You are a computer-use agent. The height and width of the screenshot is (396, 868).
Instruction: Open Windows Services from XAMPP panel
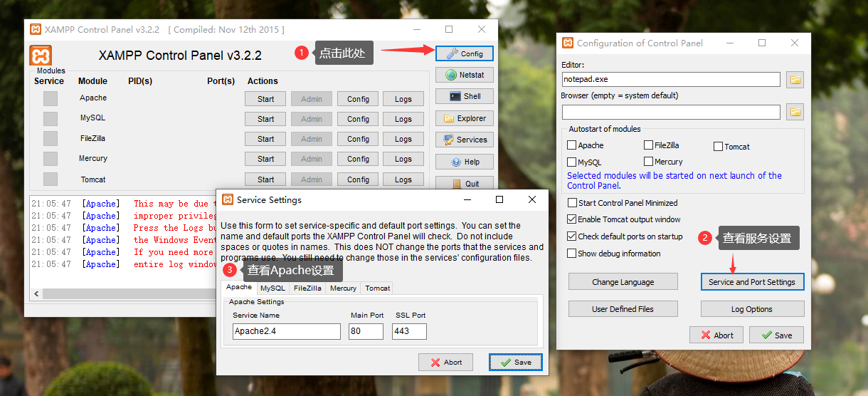[465, 140]
